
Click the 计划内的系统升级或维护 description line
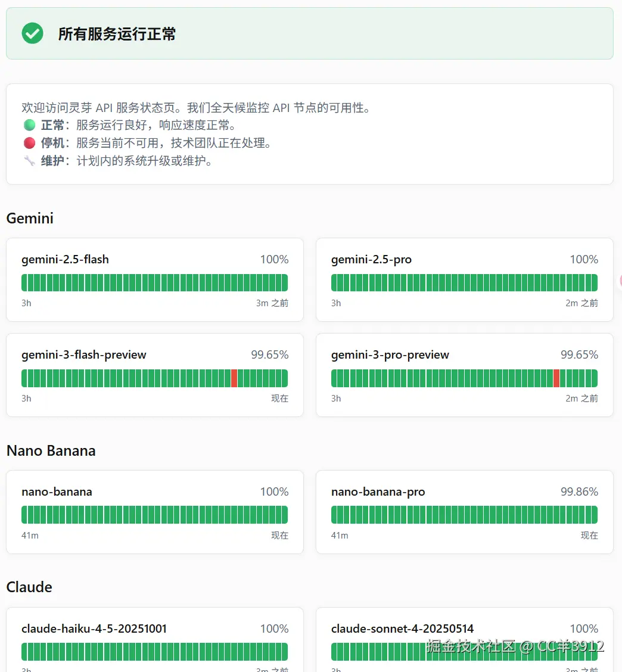144,161
